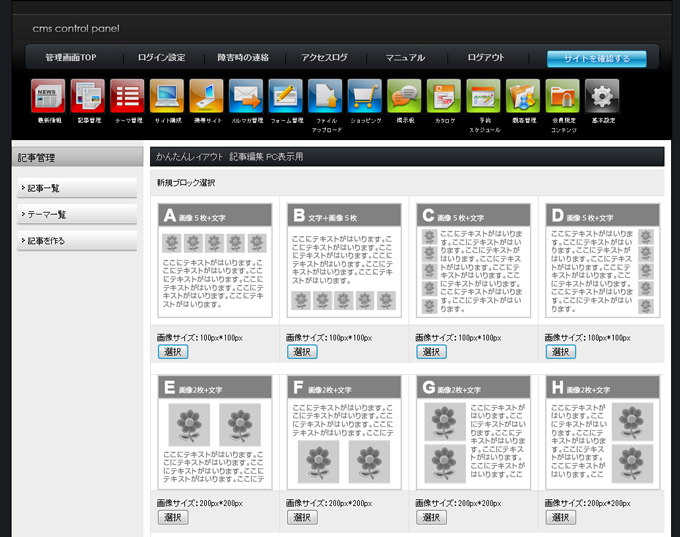Expand 記事一覧 in the sidebar

77,188
